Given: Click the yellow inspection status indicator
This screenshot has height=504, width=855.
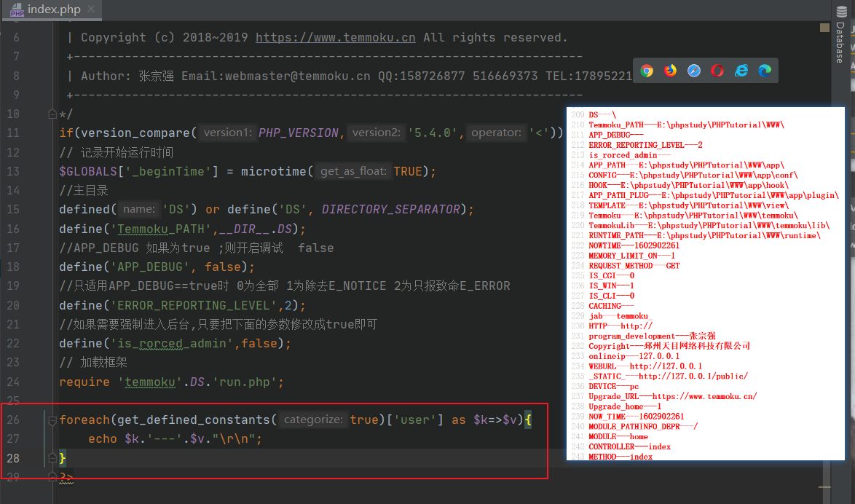Looking at the screenshot, I should 824,27.
